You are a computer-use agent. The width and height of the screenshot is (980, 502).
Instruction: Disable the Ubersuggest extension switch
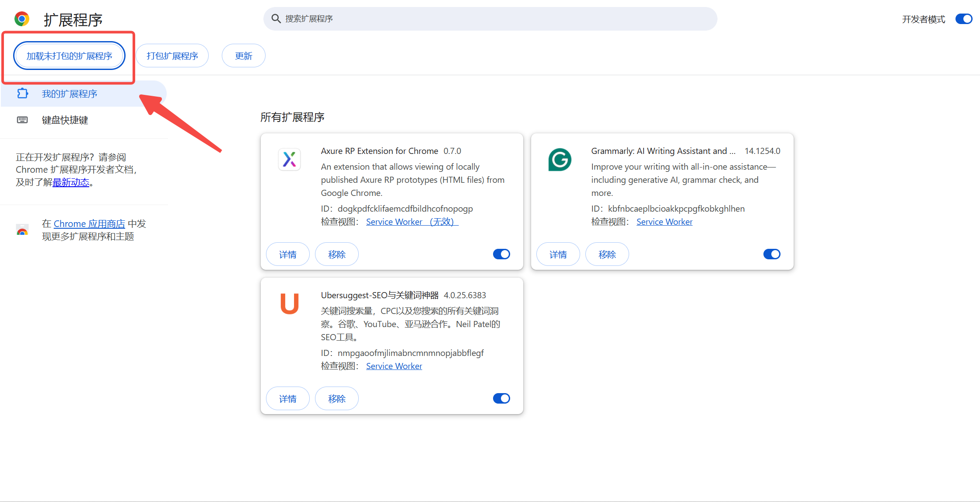click(x=501, y=398)
